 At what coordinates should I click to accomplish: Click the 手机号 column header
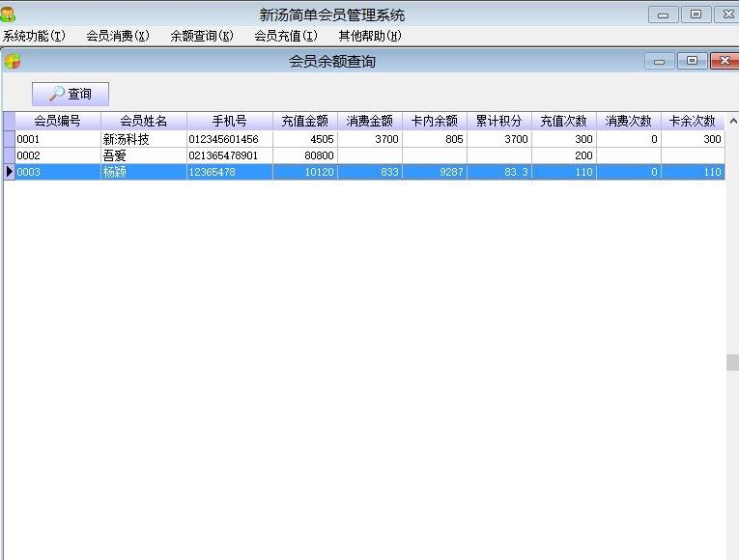coord(230,121)
